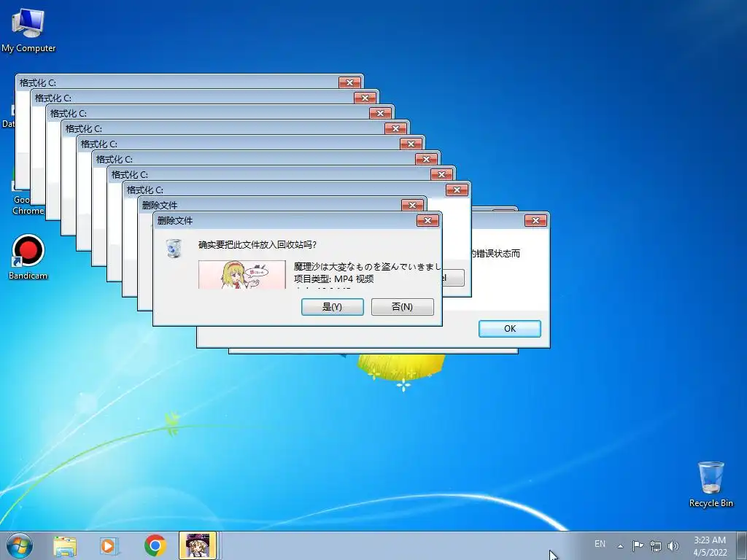This screenshot has height=560, width=747.
Task: Click the Show Desktop strip beside the clock
Action: 742,546
